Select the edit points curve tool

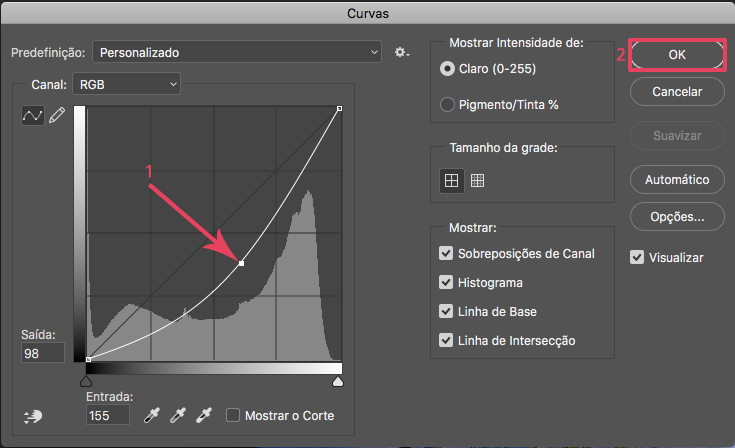click(33, 115)
